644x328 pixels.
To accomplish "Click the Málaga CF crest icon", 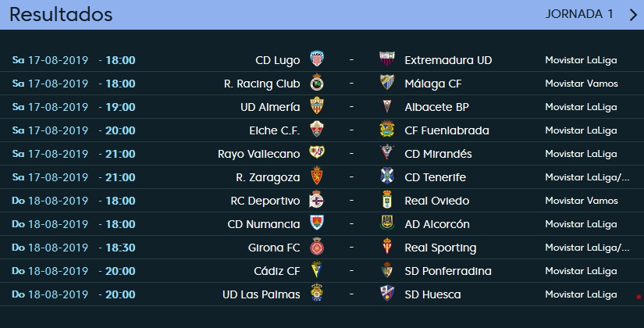I will (387, 82).
